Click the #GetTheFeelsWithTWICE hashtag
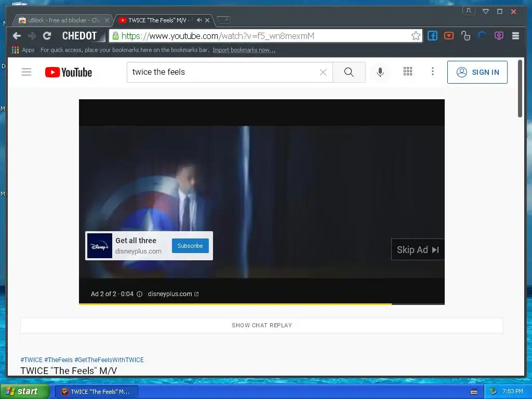 [109, 360]
